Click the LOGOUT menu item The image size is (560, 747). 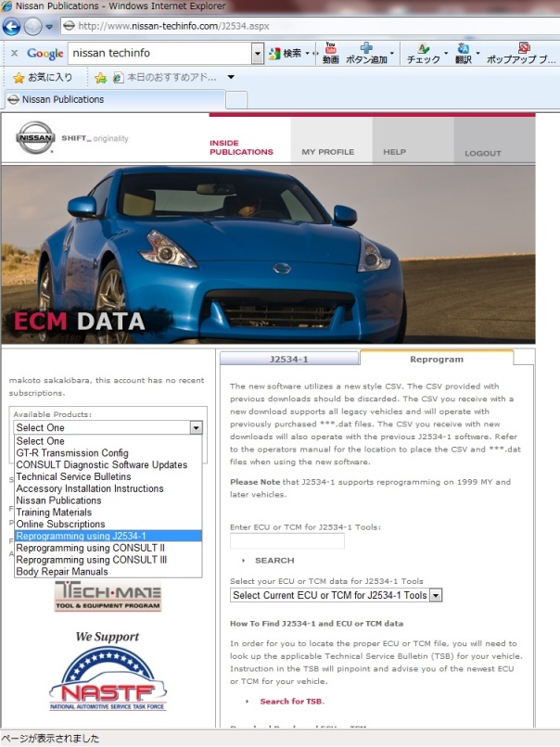[483, 154]
